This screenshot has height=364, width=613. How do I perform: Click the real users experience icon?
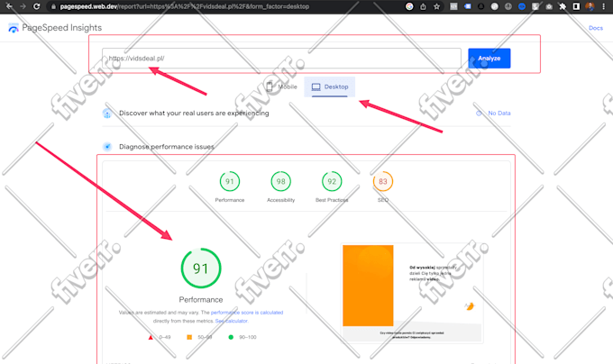(107, 114)
